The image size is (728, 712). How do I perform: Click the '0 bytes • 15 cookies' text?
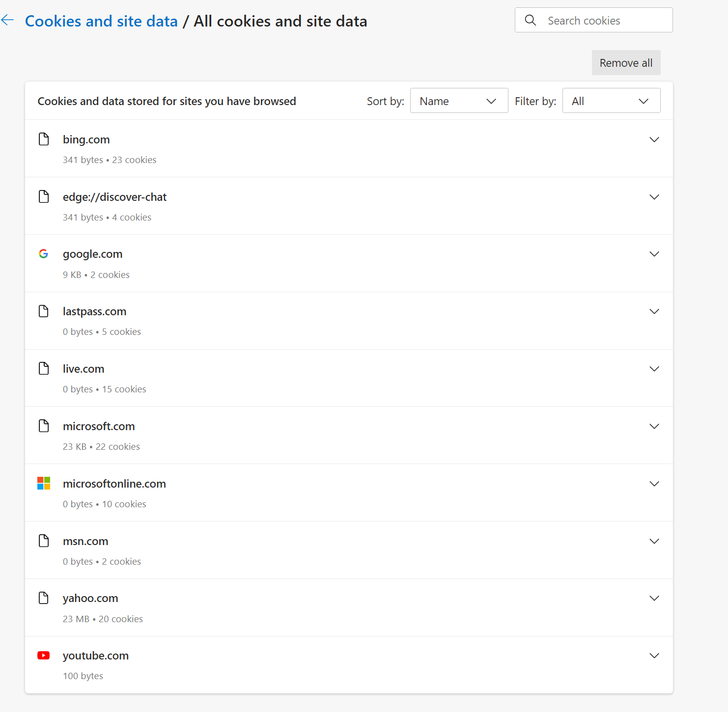point(105,389)
